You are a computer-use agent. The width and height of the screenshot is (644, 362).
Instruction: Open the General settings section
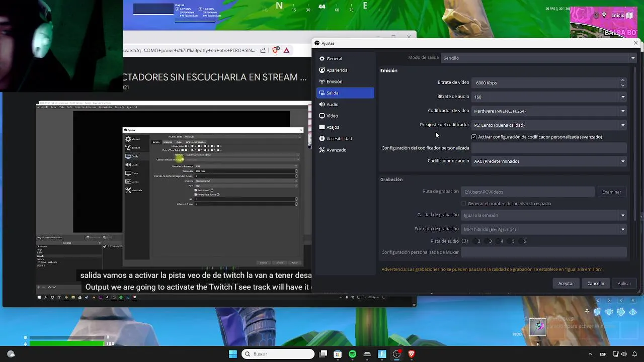click(345, 59)
